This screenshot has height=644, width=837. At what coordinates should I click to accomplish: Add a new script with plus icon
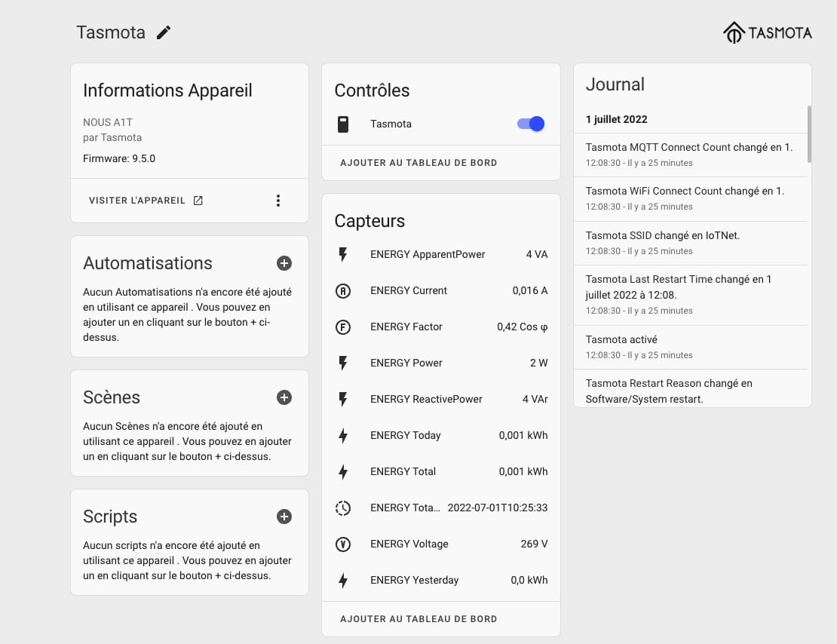pyautogui.click(x=284, y=517)
